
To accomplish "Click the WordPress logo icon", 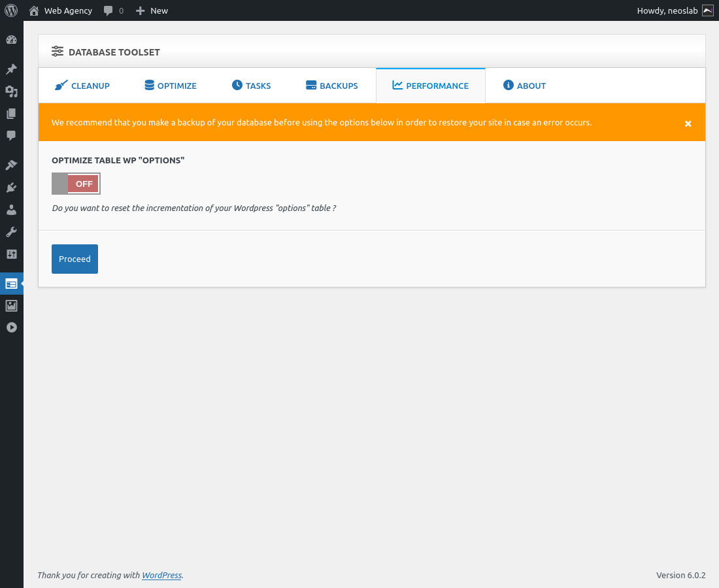I will pos(11,10).
